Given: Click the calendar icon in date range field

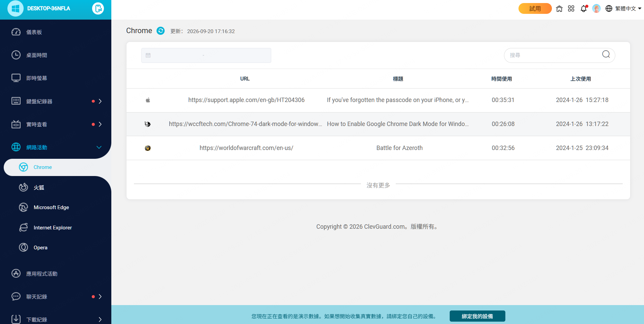Looking at the screenshot, I should click(148, 55).
